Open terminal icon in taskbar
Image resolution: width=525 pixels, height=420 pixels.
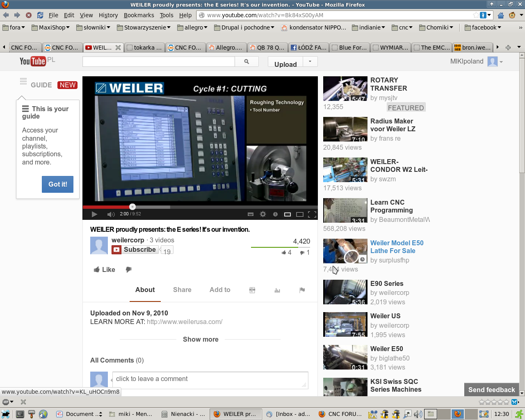[x=20, y=414]
